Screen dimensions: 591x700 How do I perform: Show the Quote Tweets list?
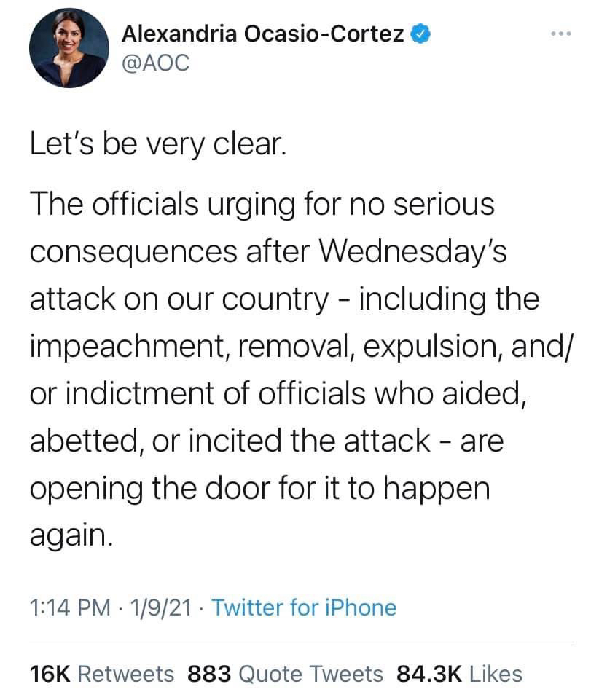(x=310, y=674)
